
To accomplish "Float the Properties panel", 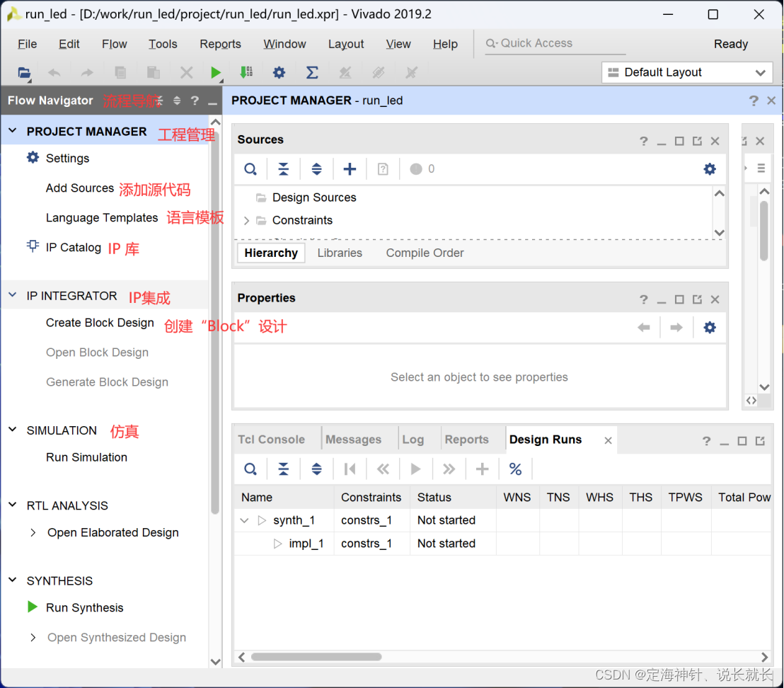I will 697,299.
